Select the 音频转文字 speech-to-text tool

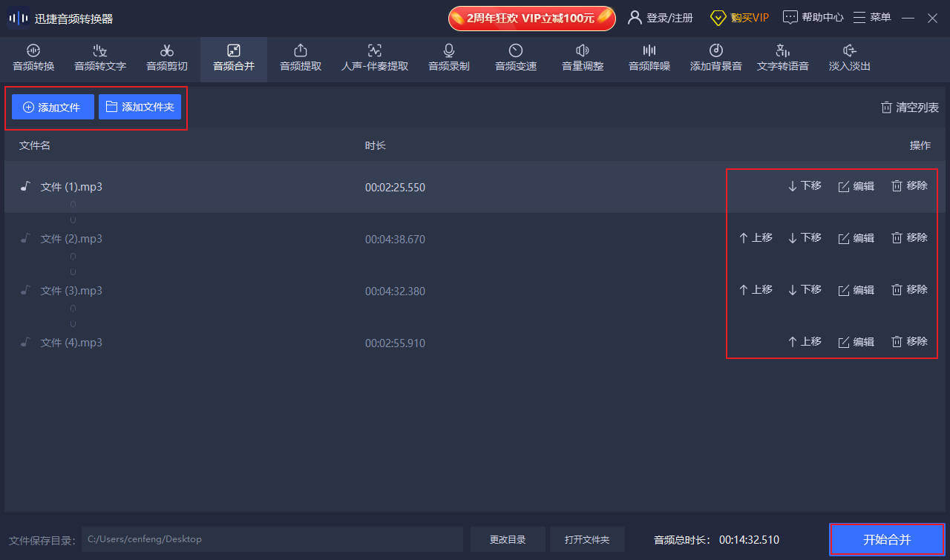100,59
